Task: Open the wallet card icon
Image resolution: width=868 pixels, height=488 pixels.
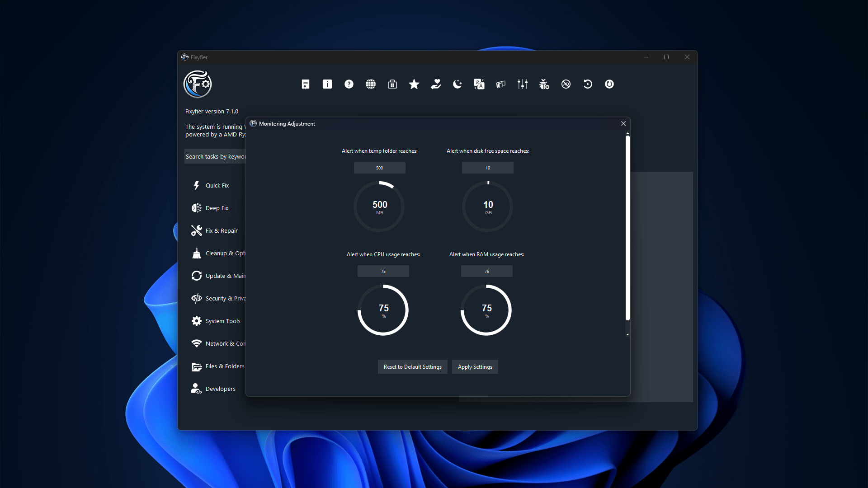Action: pos(500,84)
